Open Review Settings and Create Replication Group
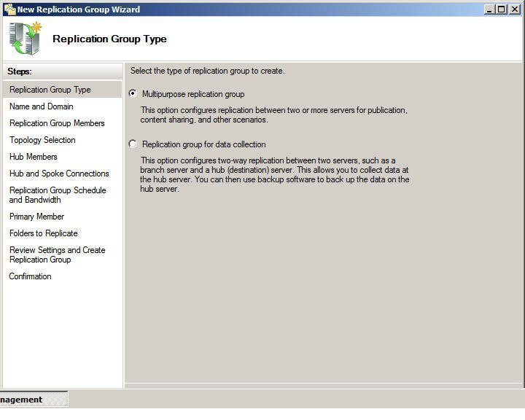This screenshot has height=420, width=525. coord(58,254)
